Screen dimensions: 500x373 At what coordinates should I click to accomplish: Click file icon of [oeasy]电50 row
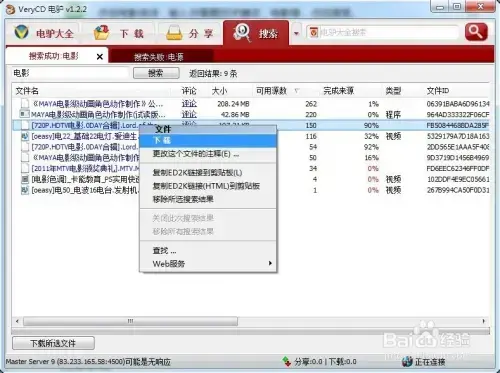(25, 190)
